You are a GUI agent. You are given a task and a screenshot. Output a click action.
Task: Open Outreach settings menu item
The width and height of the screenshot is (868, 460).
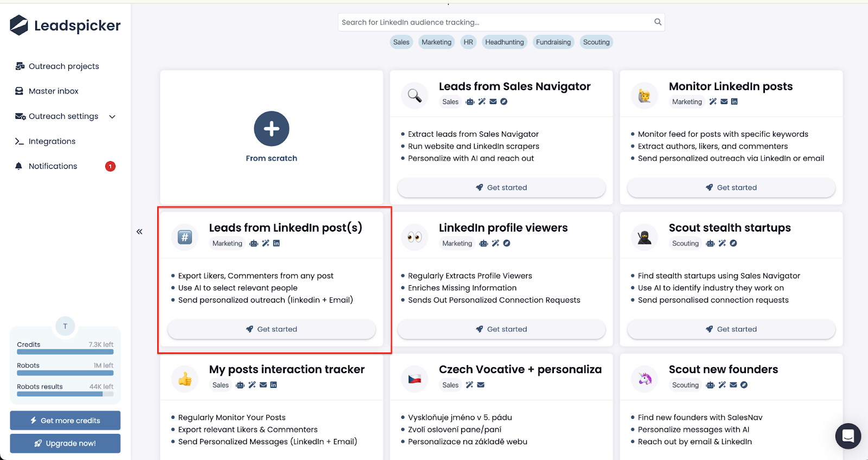pyautogui.click(x=57, y=116)
